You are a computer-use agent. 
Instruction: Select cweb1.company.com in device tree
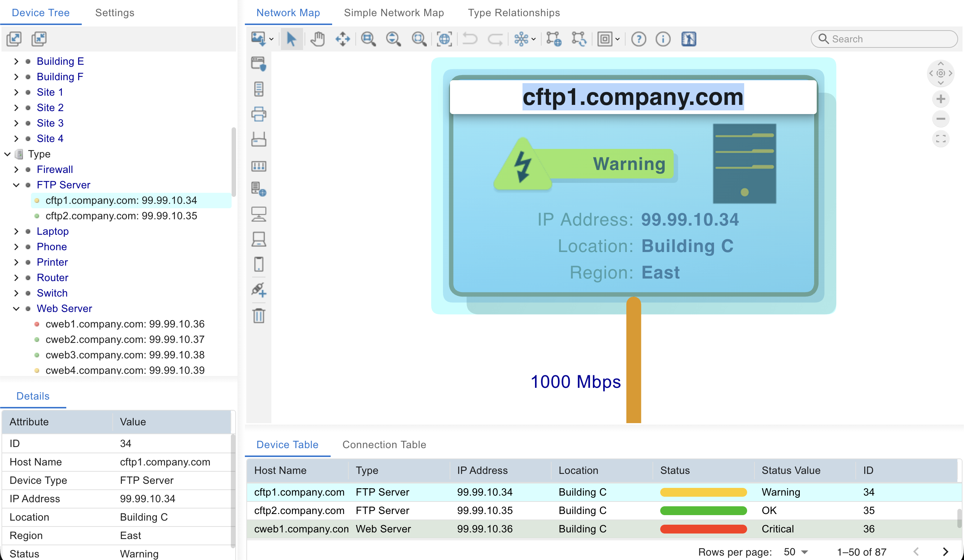click(125, 324)
